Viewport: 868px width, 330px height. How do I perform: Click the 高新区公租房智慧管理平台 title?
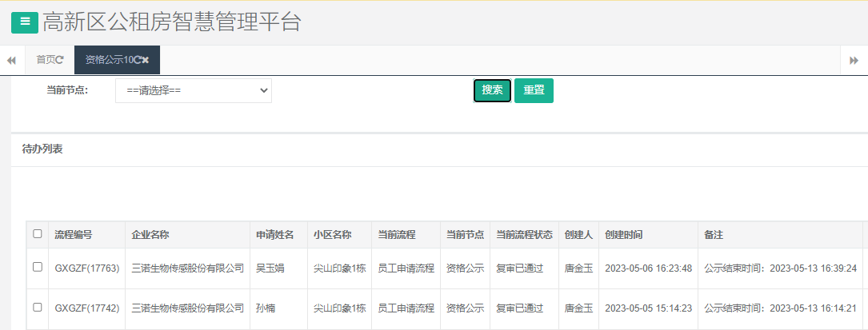(172, 22)
